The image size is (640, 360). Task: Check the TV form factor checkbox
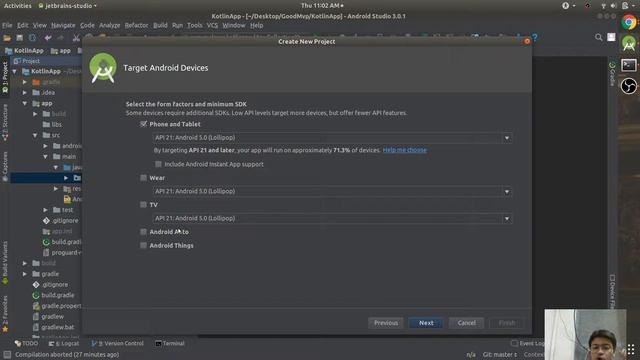click(143, 204)
